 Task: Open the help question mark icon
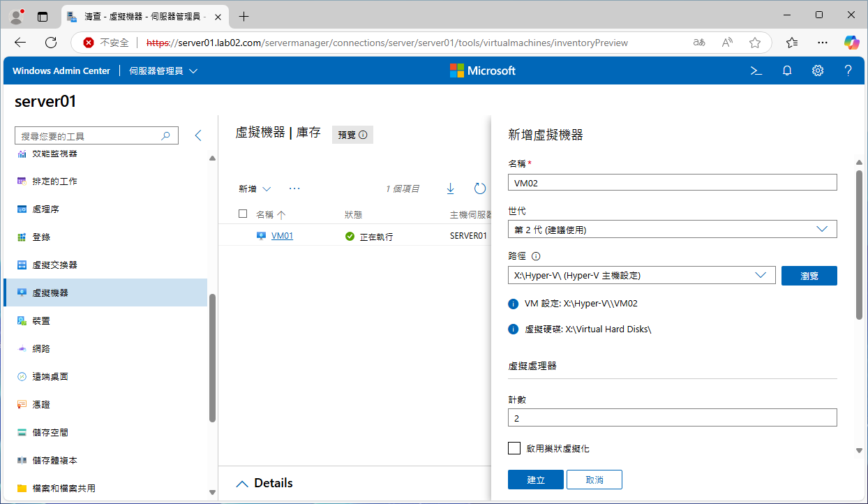(x=848, y=71)
